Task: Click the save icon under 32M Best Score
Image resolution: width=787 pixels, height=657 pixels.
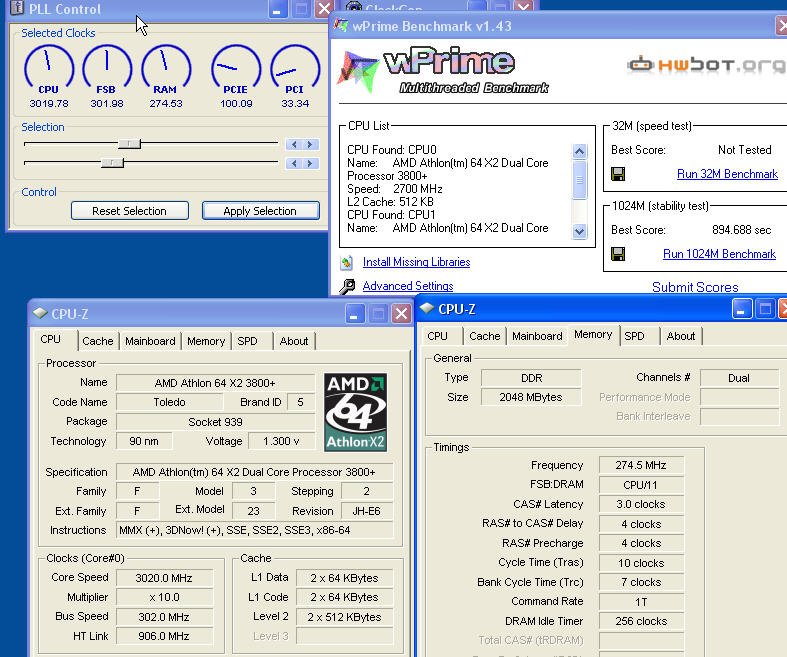Action: (618, 174)
